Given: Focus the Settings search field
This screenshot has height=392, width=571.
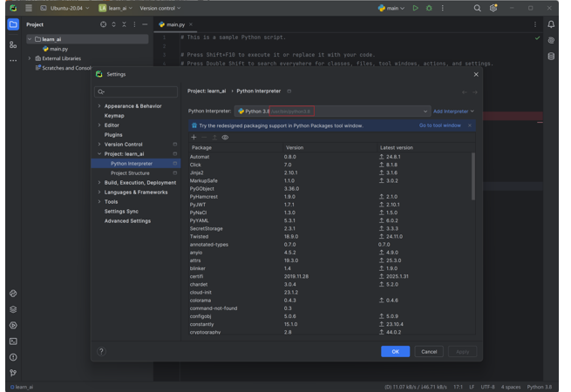Looking at the screenshot, I should pos(136,91).
